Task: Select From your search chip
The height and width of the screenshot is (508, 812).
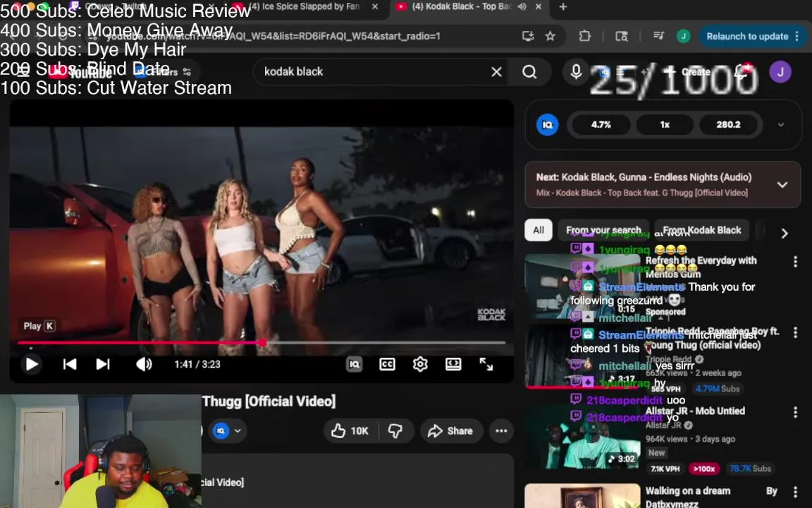Action: coord(603,230)
